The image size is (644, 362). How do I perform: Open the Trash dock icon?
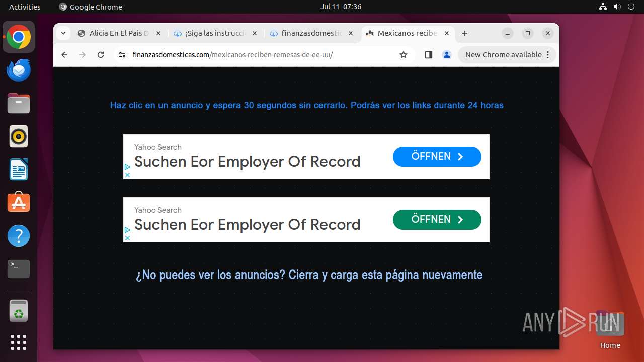(x=19, y=311)
